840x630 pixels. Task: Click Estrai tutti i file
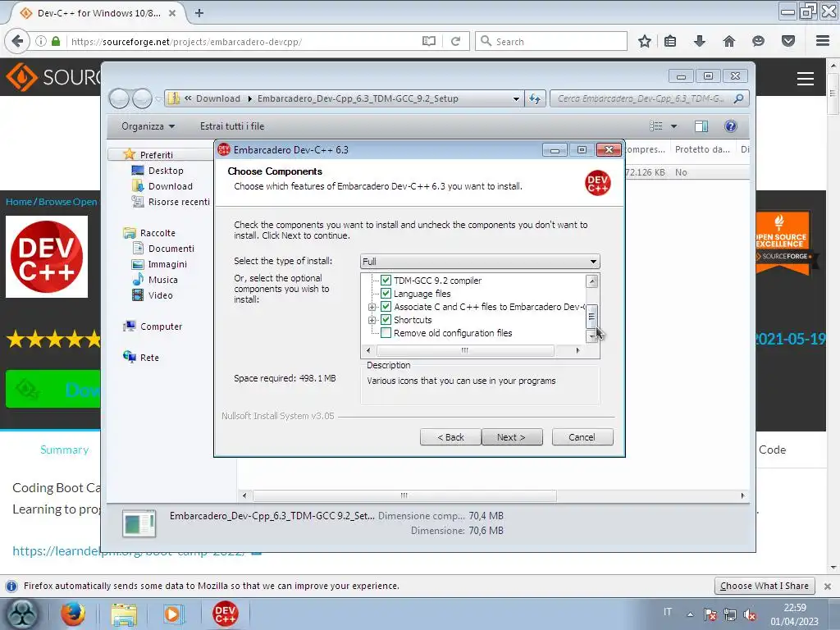click(x=232, y=126)
